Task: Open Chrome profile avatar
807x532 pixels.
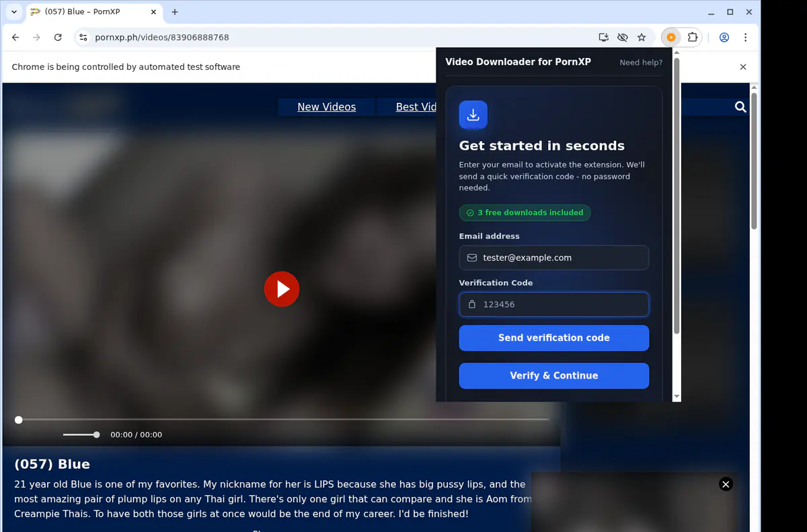Action: [x=724, y=38]
